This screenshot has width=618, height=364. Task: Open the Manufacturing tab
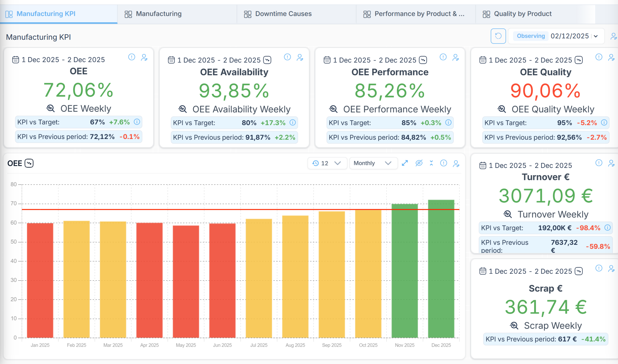pos(177,14)
